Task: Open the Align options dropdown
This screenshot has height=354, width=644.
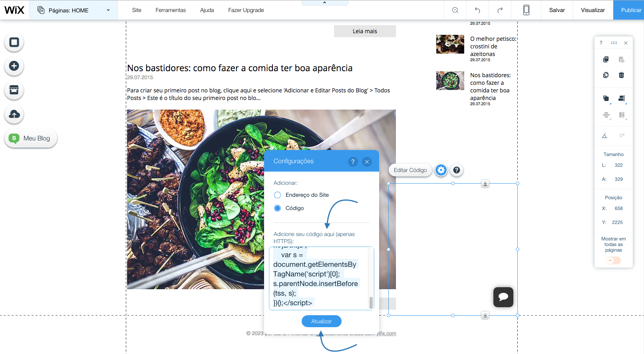Action: pos(622,98)
